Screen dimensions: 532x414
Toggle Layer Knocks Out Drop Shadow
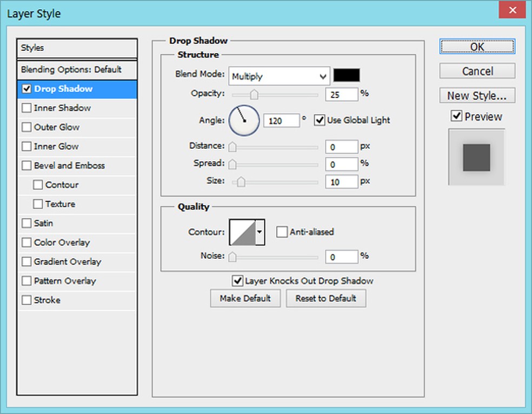click(237, 281)
